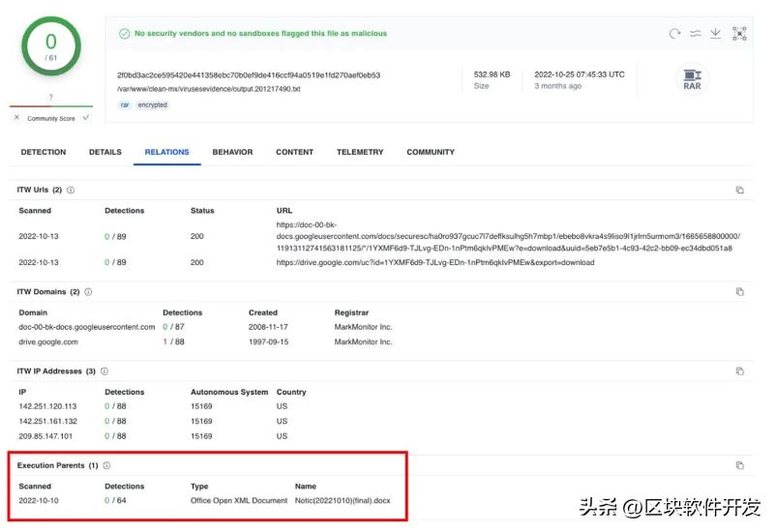Open the drive.google.com domain entry
This screenshot has height=532, width=776.
point(48,341)
